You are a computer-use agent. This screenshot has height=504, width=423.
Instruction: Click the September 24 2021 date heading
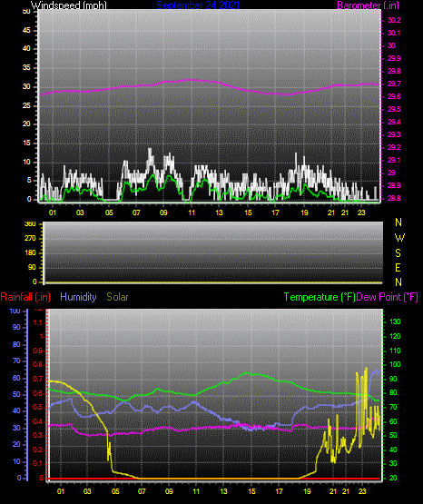[x=198, y=5]
